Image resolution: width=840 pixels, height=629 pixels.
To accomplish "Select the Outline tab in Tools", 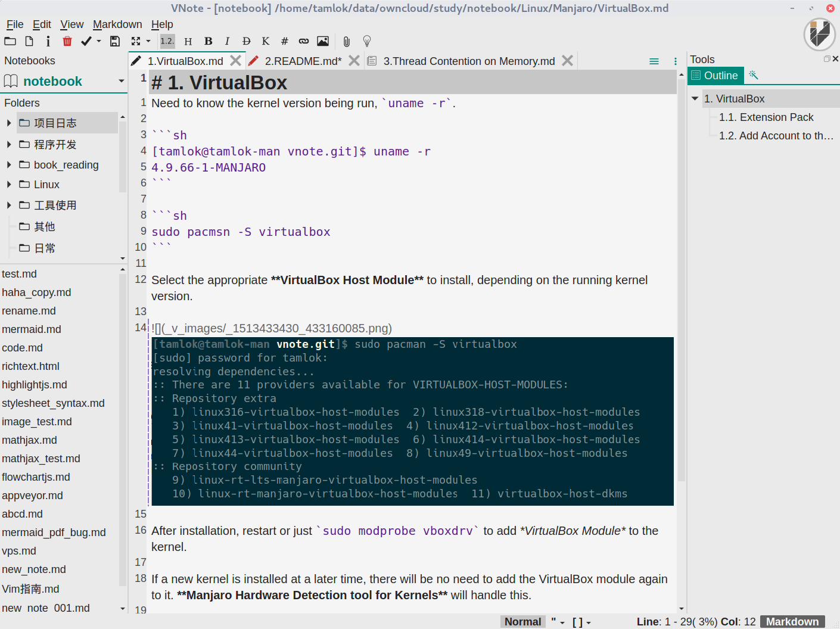I will pyautogui.click(x=715, y=75).
